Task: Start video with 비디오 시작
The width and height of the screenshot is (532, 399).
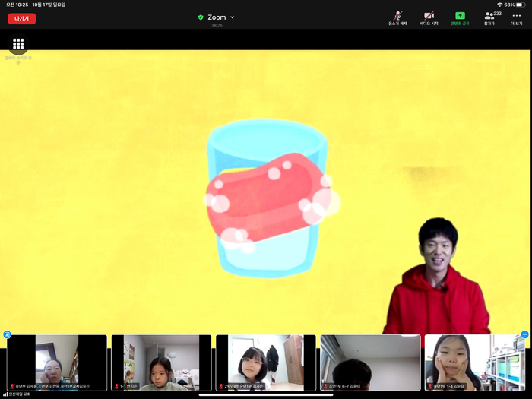Action: (x=429, y=17)
